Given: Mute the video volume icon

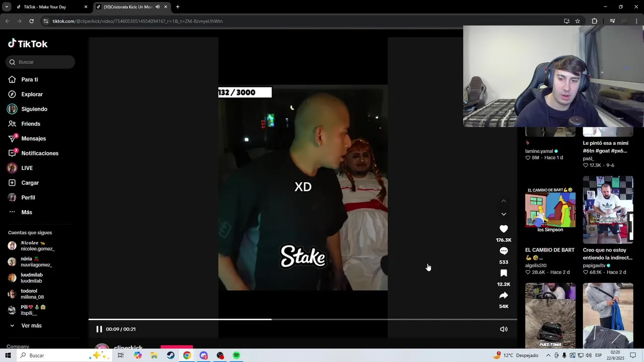Looking at the screenshot, I should [504, 329].
